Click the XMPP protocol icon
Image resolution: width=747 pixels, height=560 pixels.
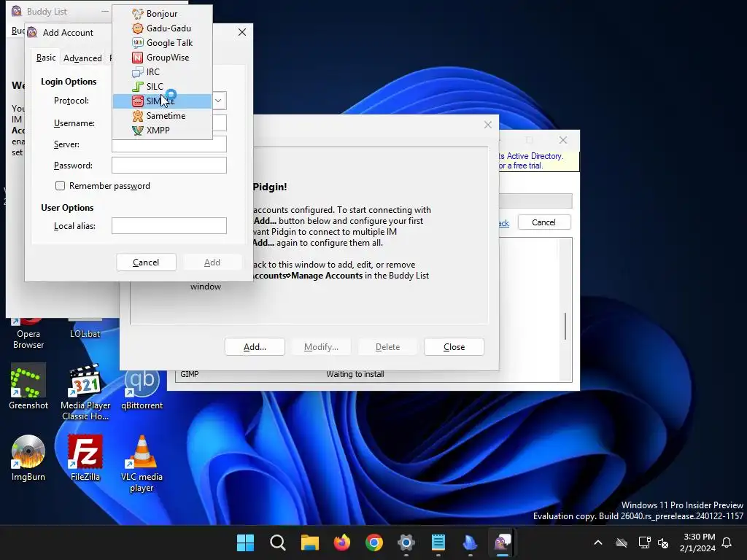click(138, 130)
